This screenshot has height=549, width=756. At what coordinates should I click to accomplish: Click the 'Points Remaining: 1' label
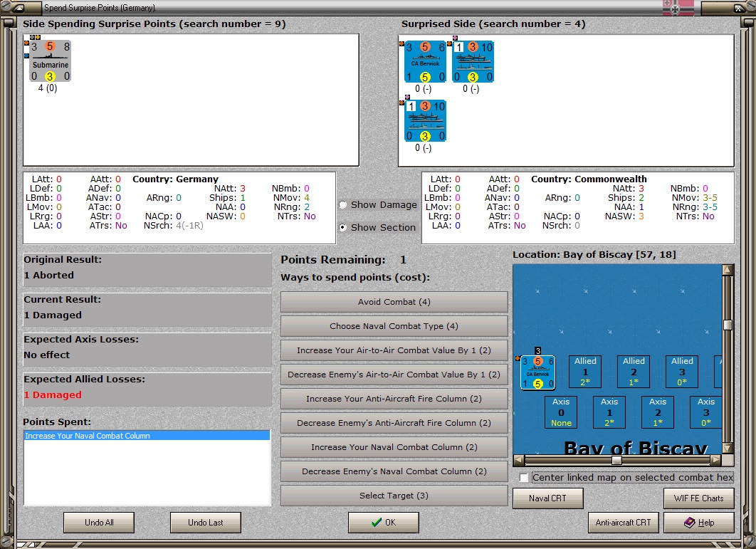click(x=344, y=259)
